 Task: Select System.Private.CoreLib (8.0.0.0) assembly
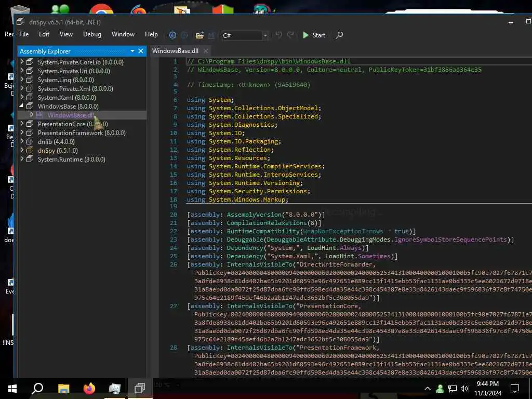(81, 62)
